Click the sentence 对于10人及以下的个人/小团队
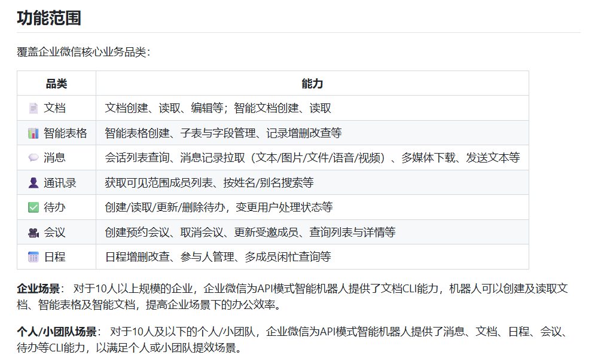This screenshot has height=364, width=601. (x=182, y=332)
